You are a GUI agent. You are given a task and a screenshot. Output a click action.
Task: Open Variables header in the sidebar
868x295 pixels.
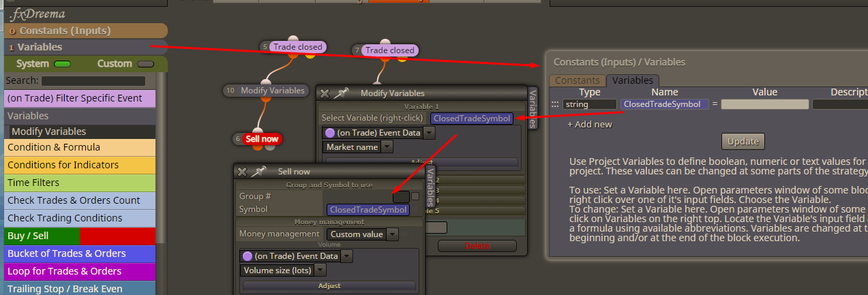pyautogui.click(x=86, y=47)
